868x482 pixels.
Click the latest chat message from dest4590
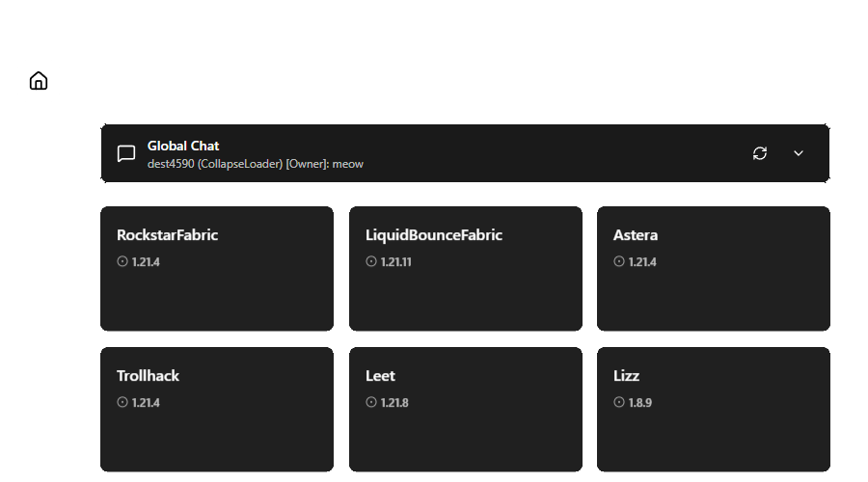[x=255, y=164]
